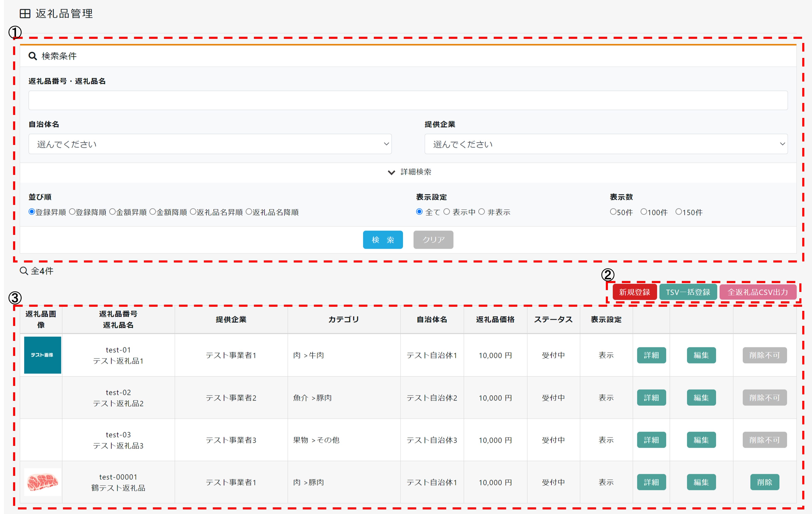
Task: Open the meat image thumbnail for test-00001
Action: (43, 482)
